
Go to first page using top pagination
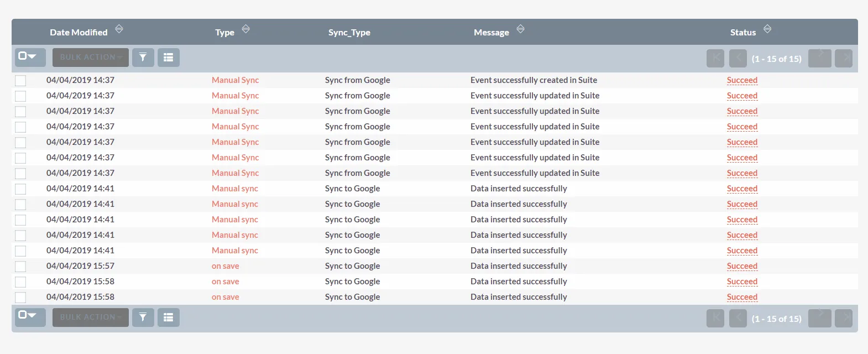(715, 58)
